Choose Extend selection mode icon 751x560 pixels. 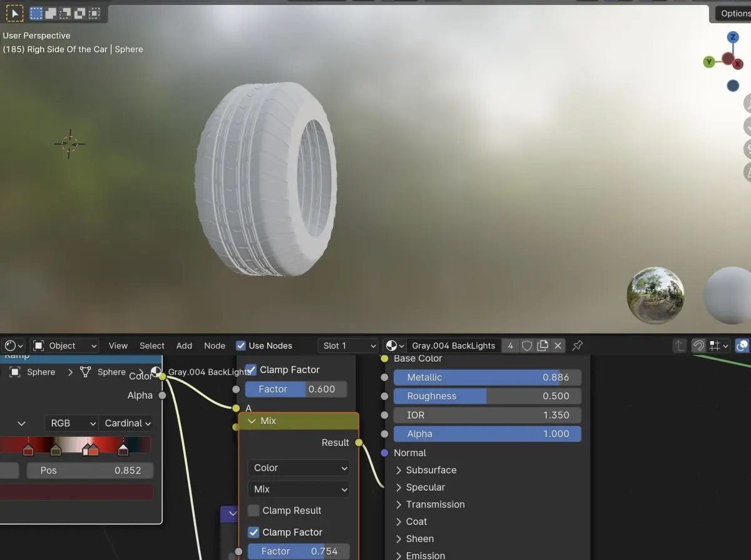click(51, 13)
